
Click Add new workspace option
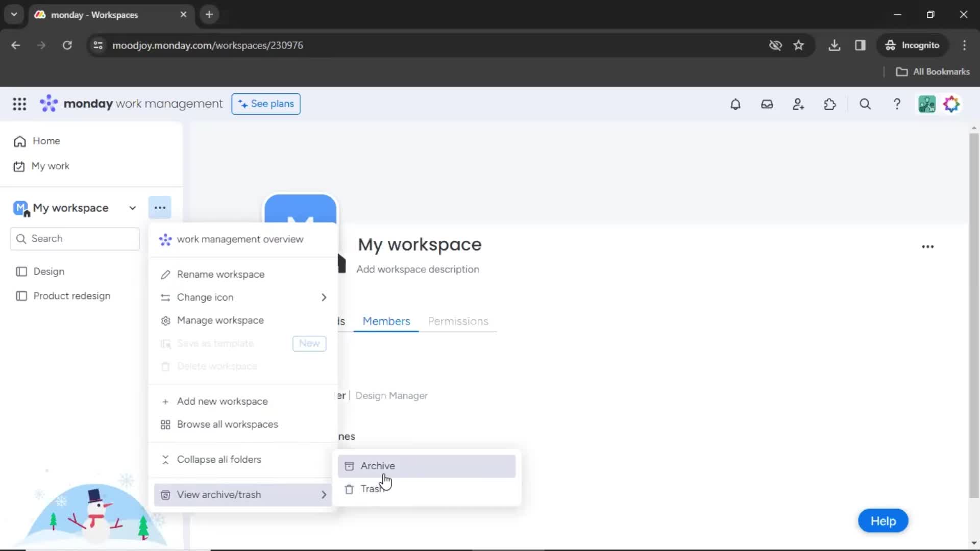coord(222,401)
